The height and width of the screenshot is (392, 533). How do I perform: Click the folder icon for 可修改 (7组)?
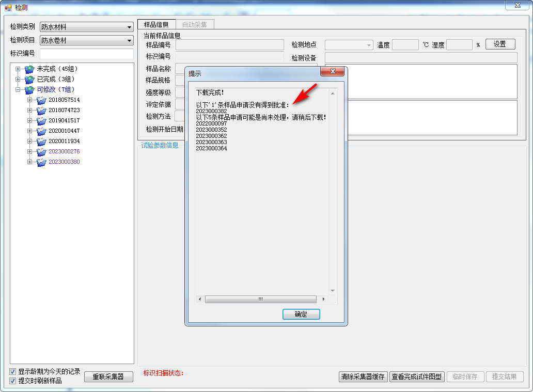pyautogui.click(x=29, y=89)
